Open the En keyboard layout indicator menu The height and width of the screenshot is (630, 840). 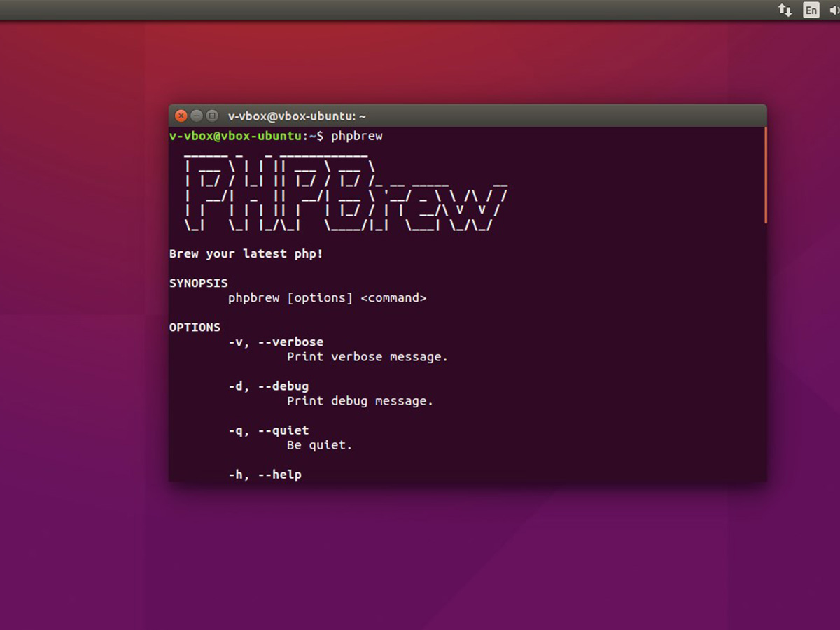(x=811, y=10)
